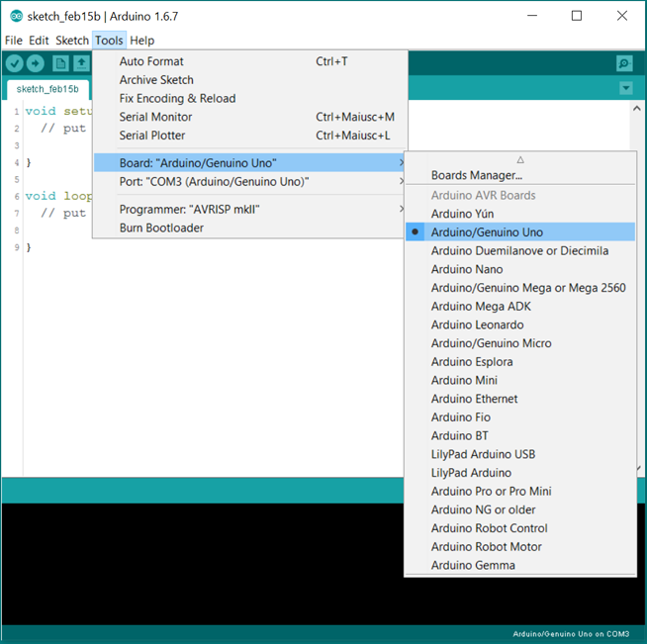Screen dimensions: 647x644
Task: Select Arduino NG or older
Action: tap(520, 509)
